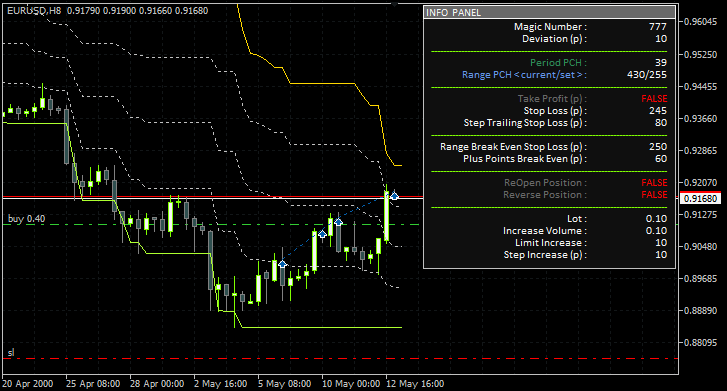Click the Increase Volume value 0.10
727x391 pixels.
[657, 231]
